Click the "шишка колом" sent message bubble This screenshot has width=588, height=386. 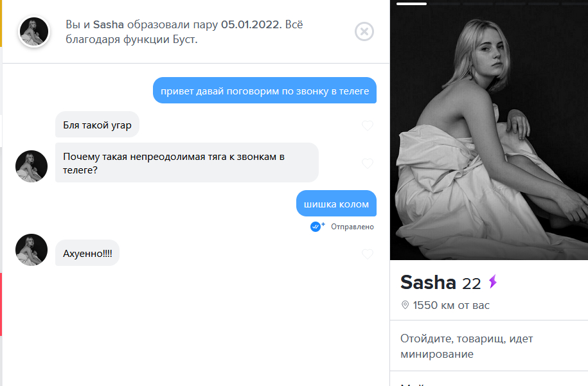click(336, 204)
